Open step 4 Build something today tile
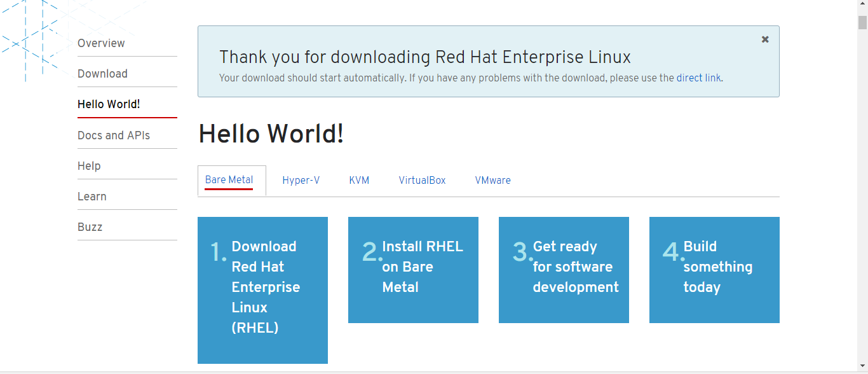 [x=714, y=270]
